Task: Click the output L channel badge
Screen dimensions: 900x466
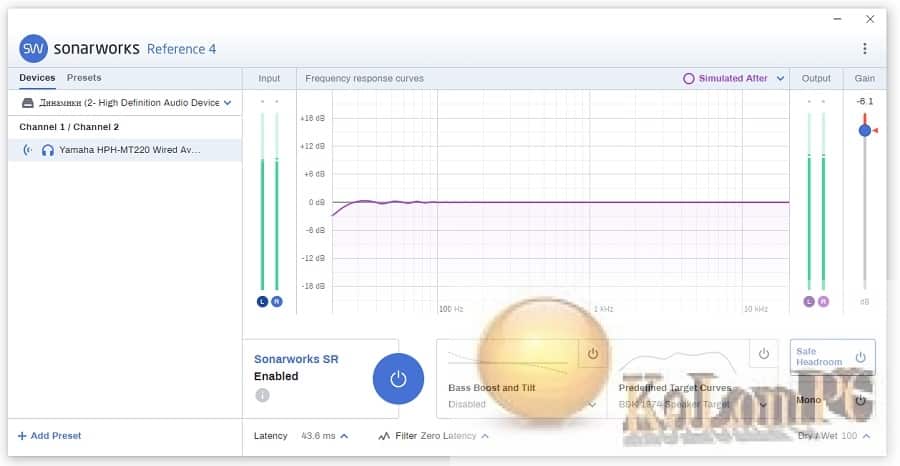Action: [x=809, y=301]
